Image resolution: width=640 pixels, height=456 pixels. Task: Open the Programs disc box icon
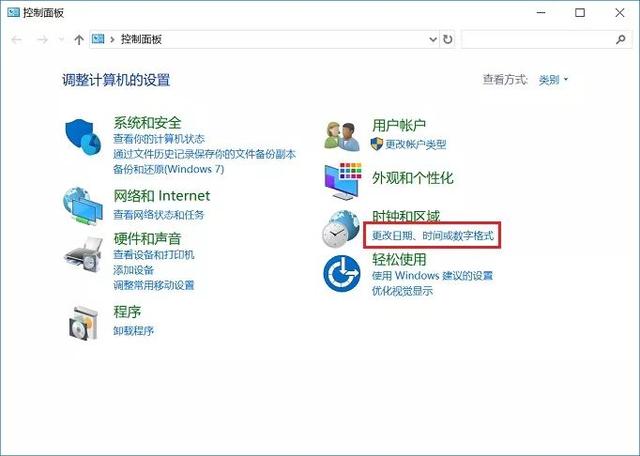pyautogui.click(x=83, y=323)
